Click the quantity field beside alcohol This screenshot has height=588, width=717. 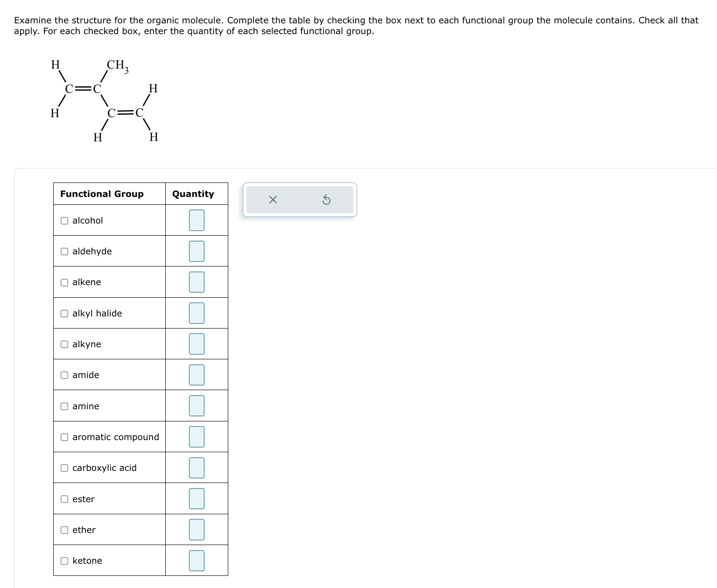point(197,220)
